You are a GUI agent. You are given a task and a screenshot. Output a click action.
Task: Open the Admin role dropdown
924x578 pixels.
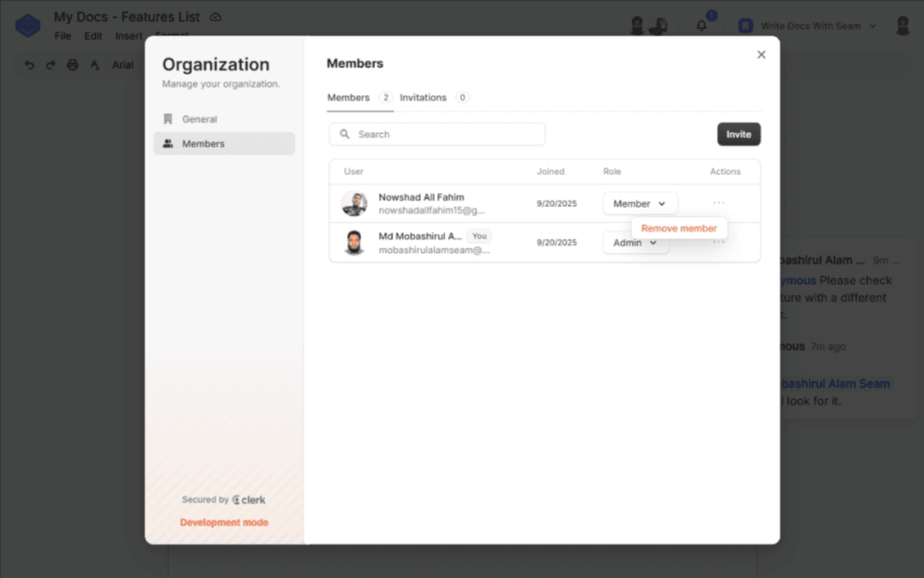[635, 243]
